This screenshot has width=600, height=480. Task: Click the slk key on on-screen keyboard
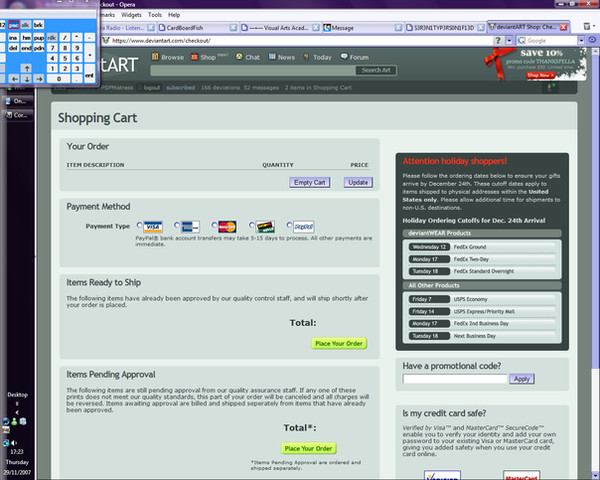[x=26, y=25]
